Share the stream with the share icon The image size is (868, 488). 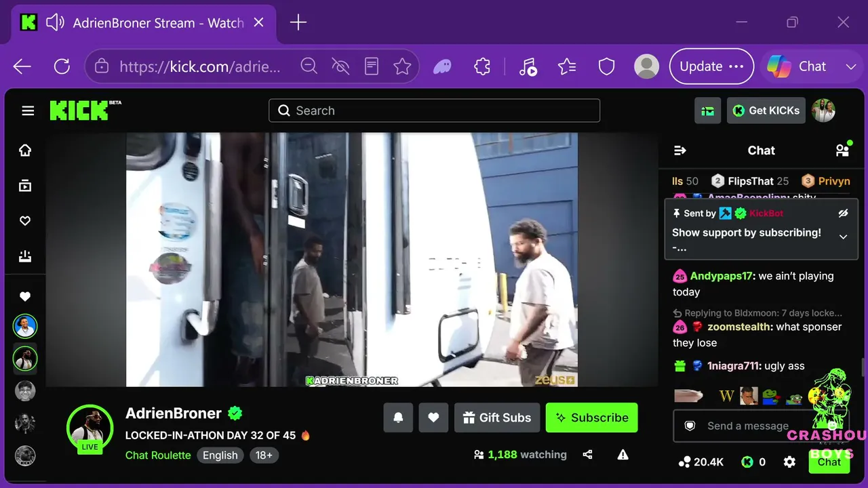click(x=588, y=455)
